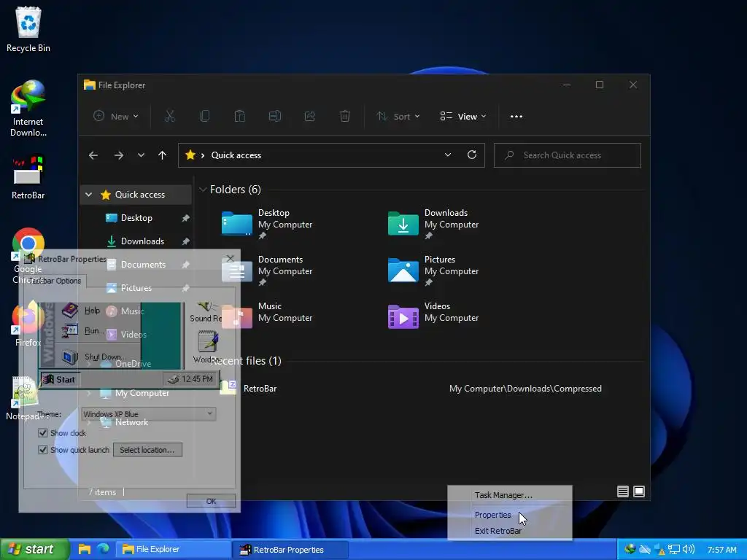747x560 pixels.
Task: Click the volume speaker icon in system tray
Action: coord(689,549)
